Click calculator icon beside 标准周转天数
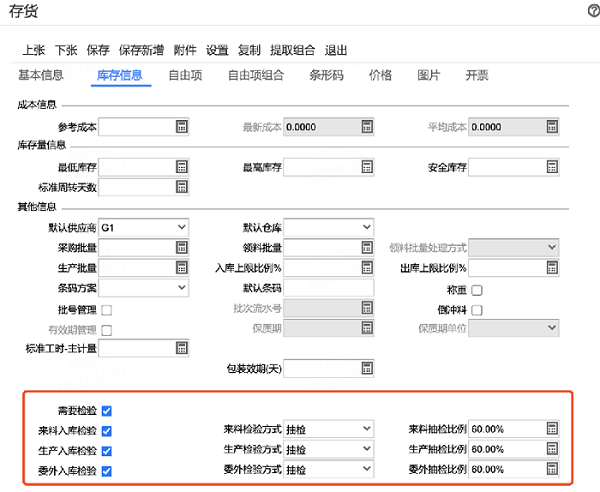This screenshot has width=600, height=492. [x=182, y=187]
